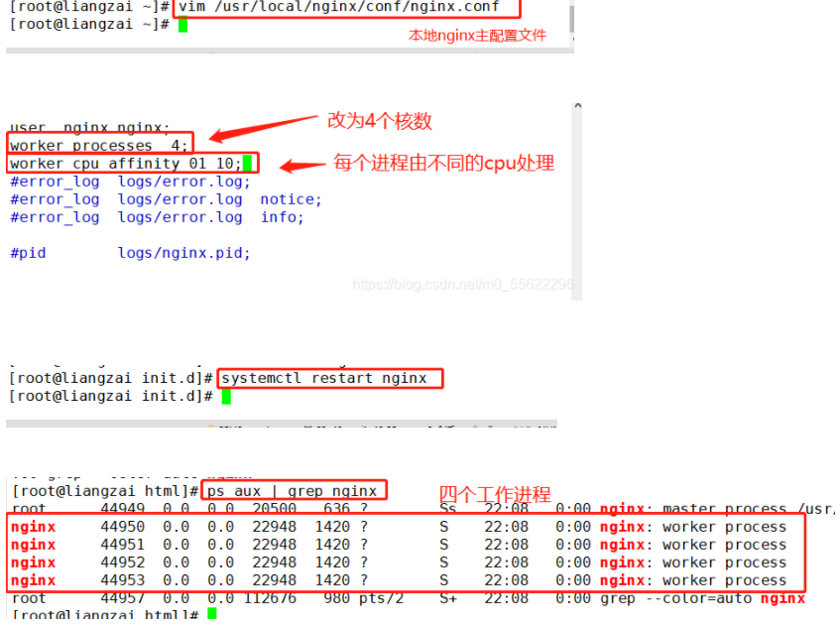This screenshot has width=840, height=625.
Task: Click the scrollbar thumb of the top terminal
Action: coord(571,19)
